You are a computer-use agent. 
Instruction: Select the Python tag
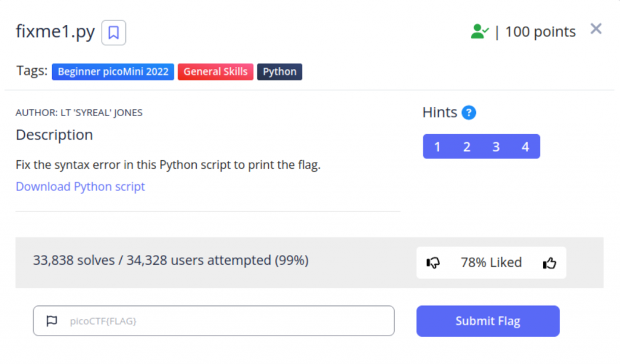click(280, 71)
